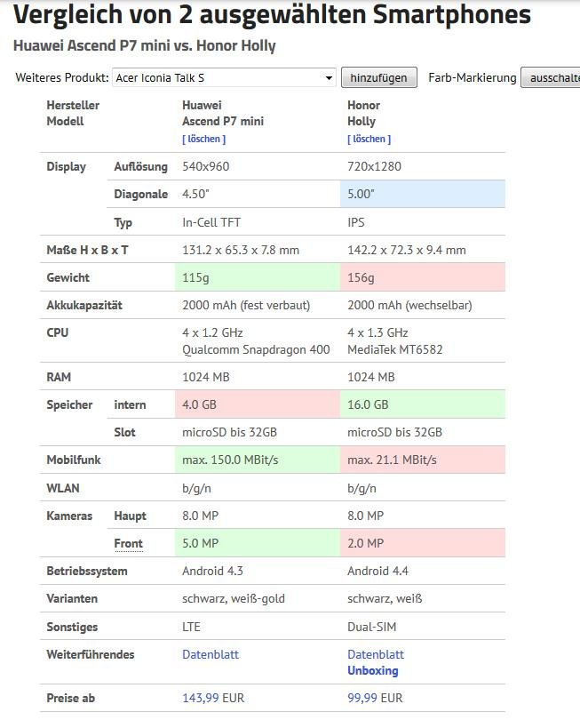Open the Weiteres Produkt dropdown arrow

click(x=329, y=77)
